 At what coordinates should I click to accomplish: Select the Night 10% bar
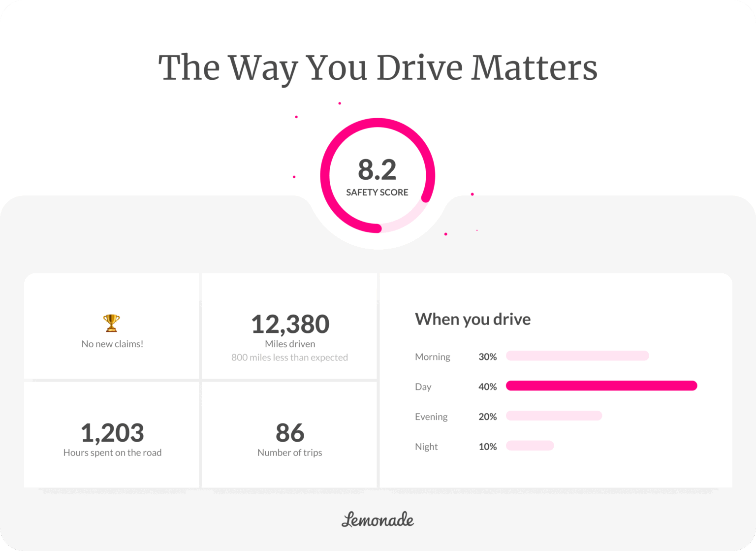click(530, 446)
